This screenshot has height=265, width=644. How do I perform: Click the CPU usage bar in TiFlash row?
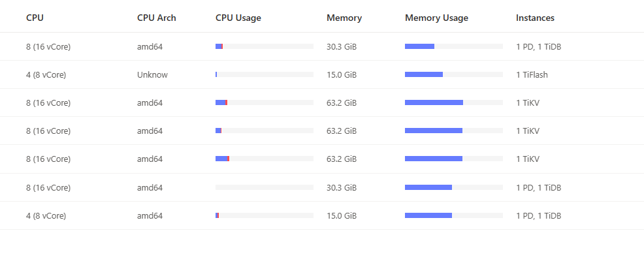(x=264, y=74)
